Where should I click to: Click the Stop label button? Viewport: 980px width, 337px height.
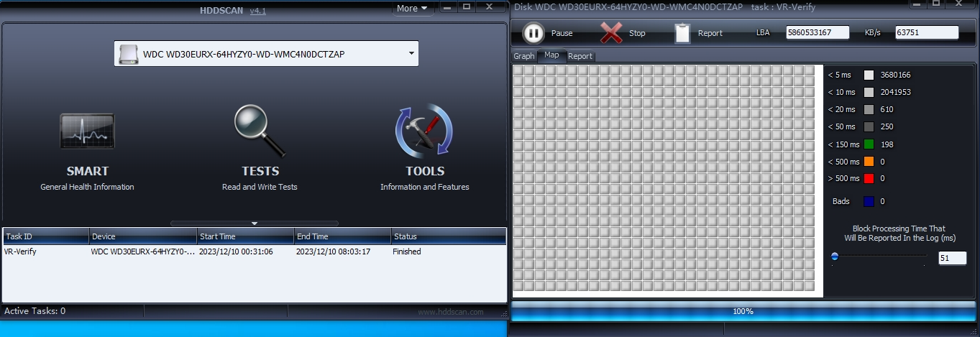pos(637,33)
